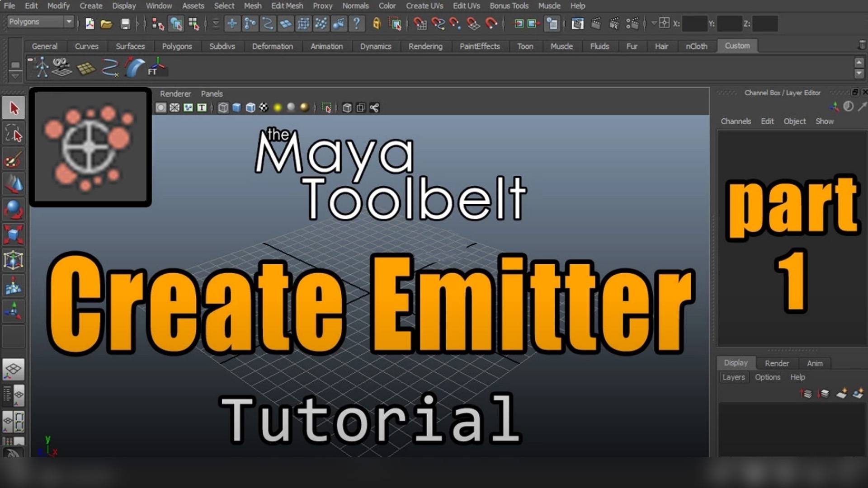This screenshot has height=488, width=868.
Task: Render the current frame clapperboard icon
Action: (596, 23)
